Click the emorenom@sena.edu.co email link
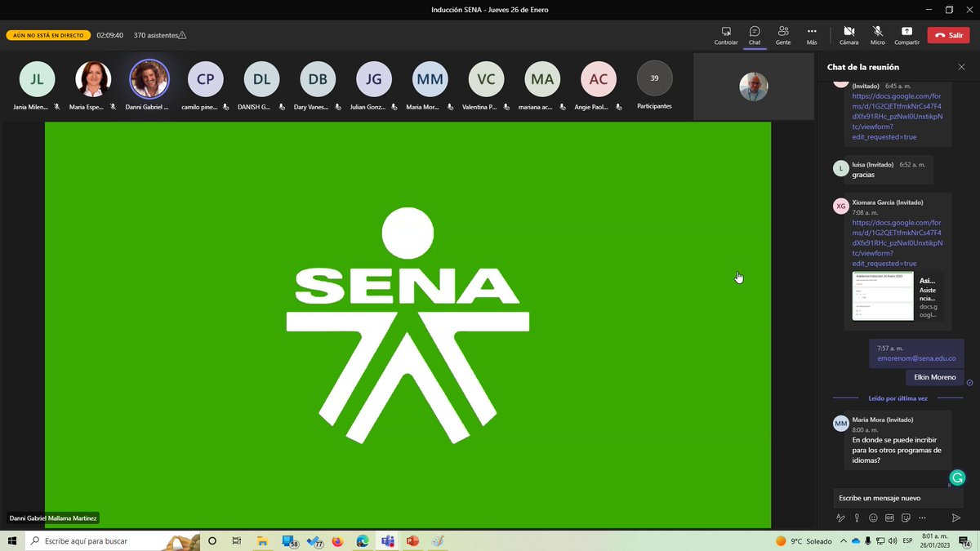980x551 pixels. tap(916, 358)
